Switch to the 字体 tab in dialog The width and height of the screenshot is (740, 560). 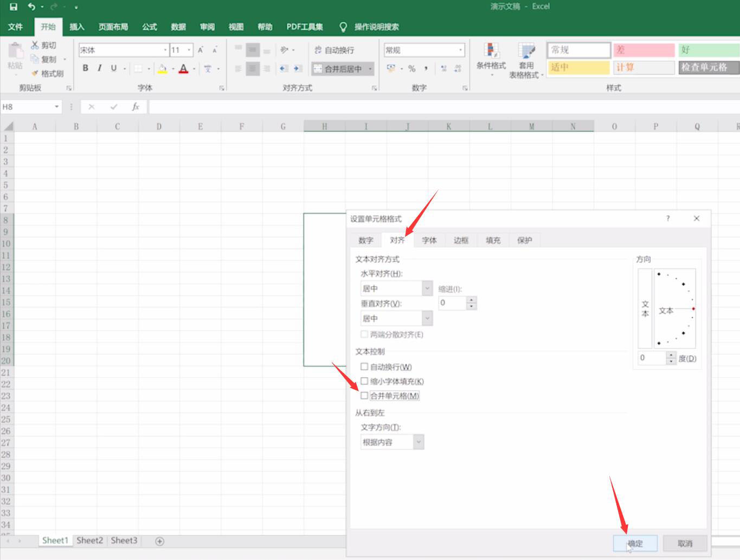tap(429, 240)
